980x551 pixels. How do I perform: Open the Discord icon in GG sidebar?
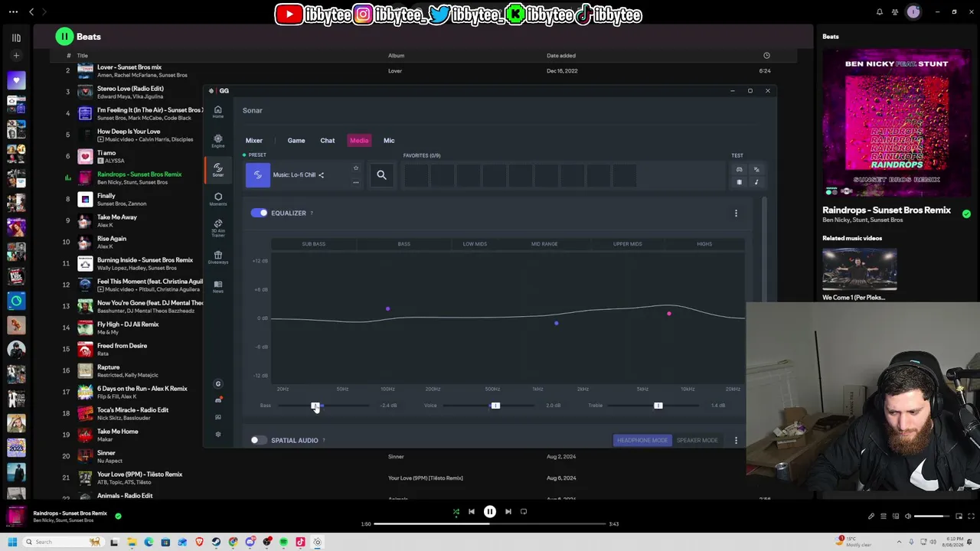click(218, 400)
